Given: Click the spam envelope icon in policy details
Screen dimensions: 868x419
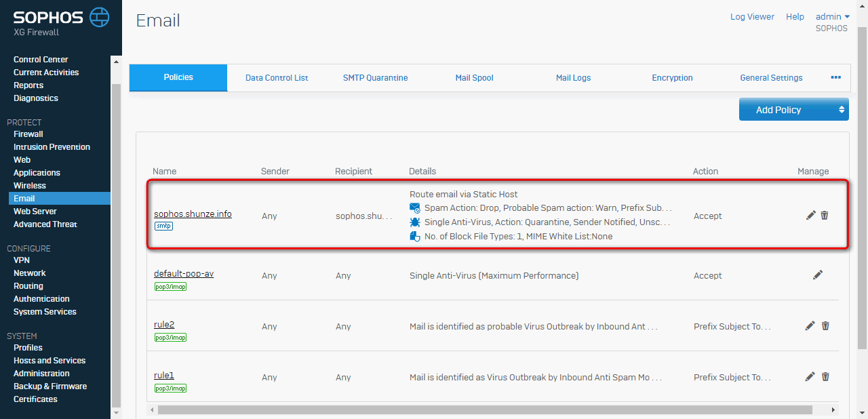Looking at the screenshot, I should point(415,207).
